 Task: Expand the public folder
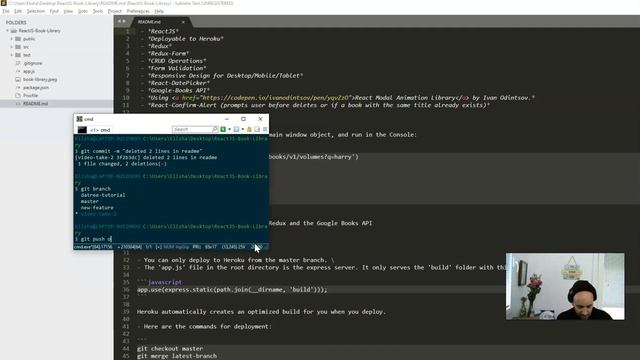[x=11, y=39]
